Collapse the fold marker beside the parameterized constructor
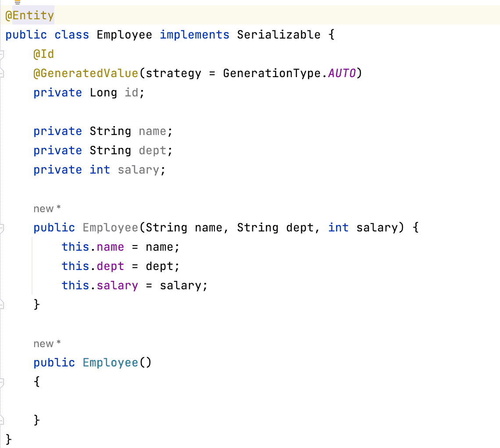Viewport: 500px width, 448px height. (x=2, y=228)
